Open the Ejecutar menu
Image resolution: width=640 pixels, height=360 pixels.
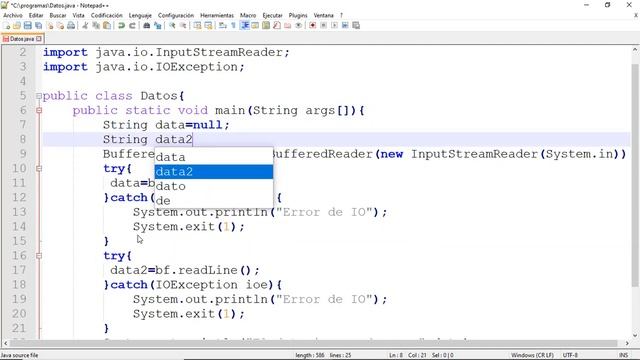272,15
